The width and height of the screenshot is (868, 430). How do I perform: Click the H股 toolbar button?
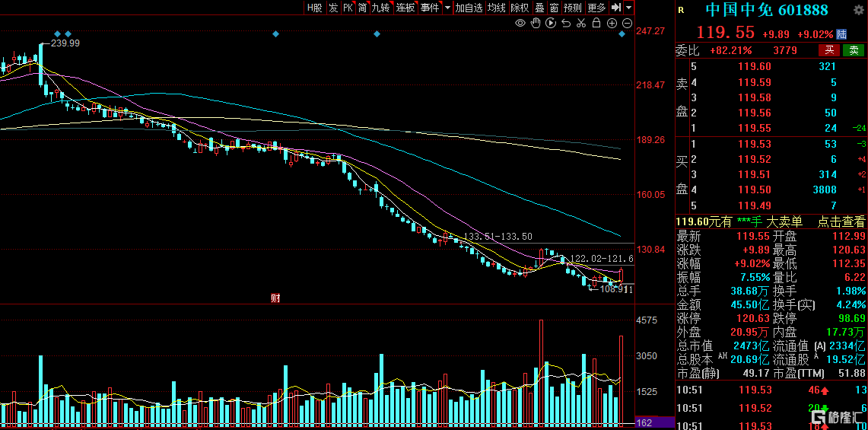(315, 8)
